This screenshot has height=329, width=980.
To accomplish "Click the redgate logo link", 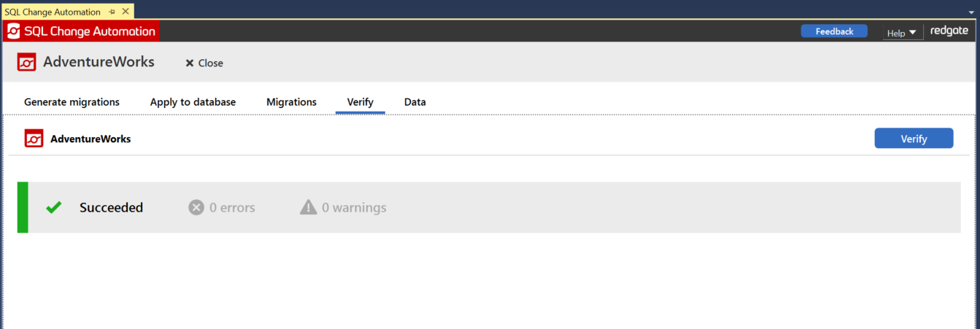I will [x=949, y=31].
